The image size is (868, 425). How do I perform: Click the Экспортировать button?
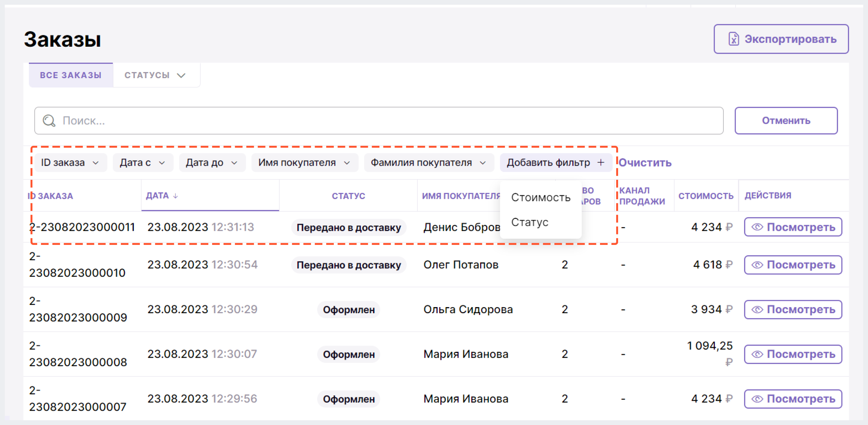781,39
